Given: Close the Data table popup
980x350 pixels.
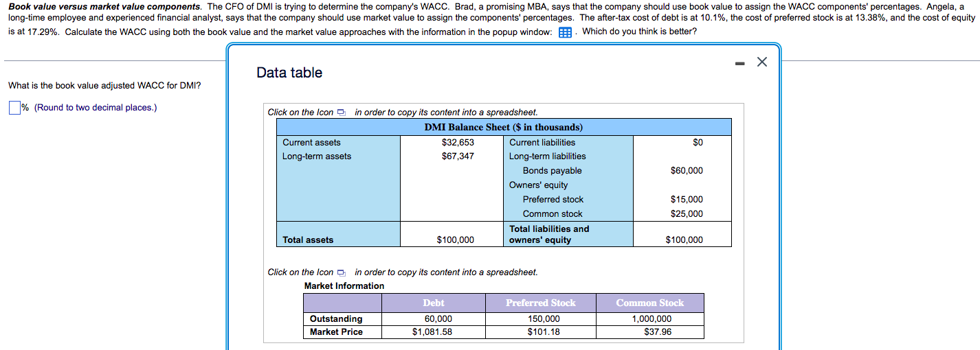Looking at the screenshot, I should [761, 62].
